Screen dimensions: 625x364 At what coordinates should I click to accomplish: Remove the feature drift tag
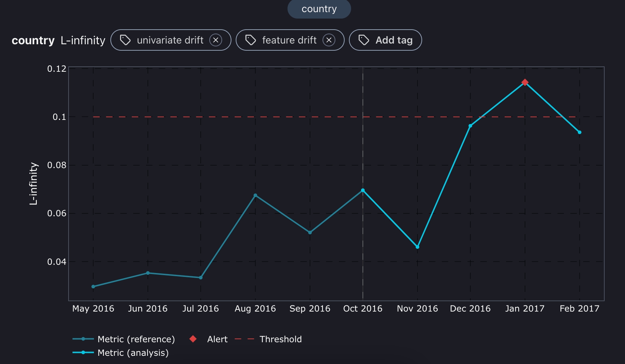click(x=329, y=40)
